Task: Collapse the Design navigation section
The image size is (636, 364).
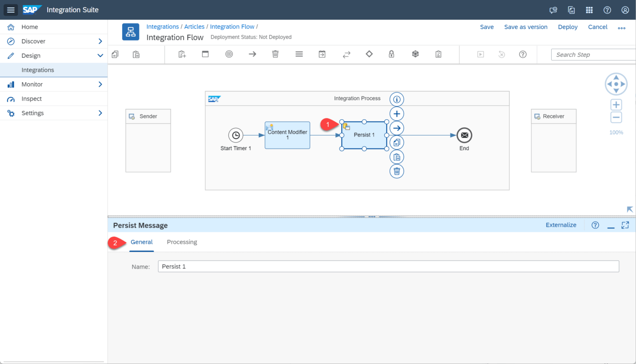Action: pyautogui.click(x=100, y=56)
